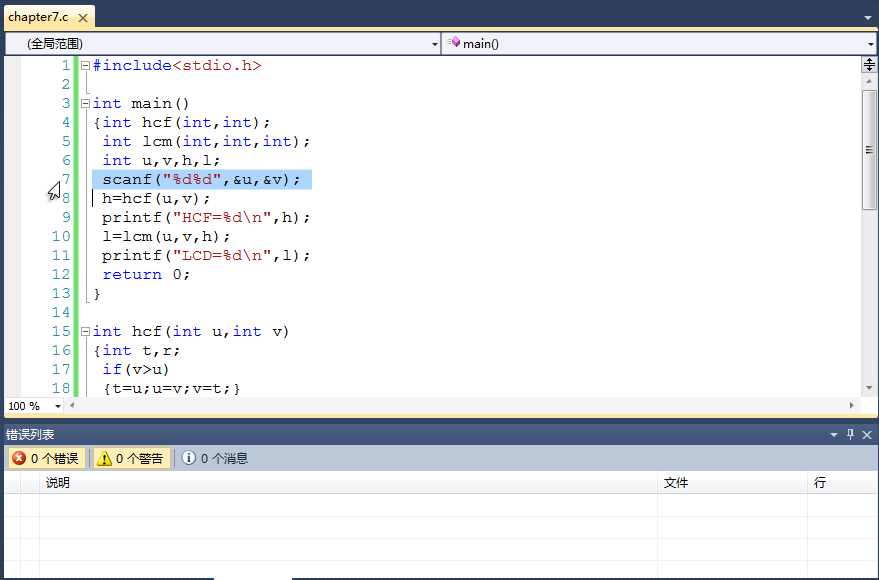This screenshot has height=580, width=879.
Task: Close the error list (错误列表) panel
Action: click(x=867, y=435)
